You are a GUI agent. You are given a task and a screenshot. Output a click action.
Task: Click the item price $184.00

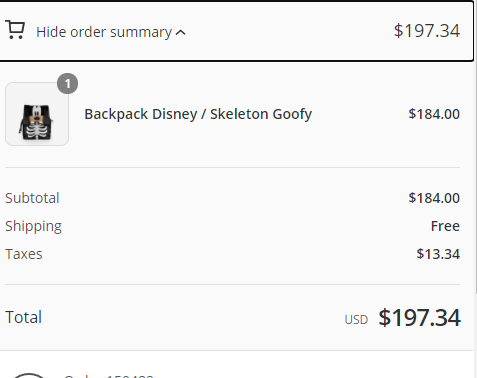coord(434,114)
